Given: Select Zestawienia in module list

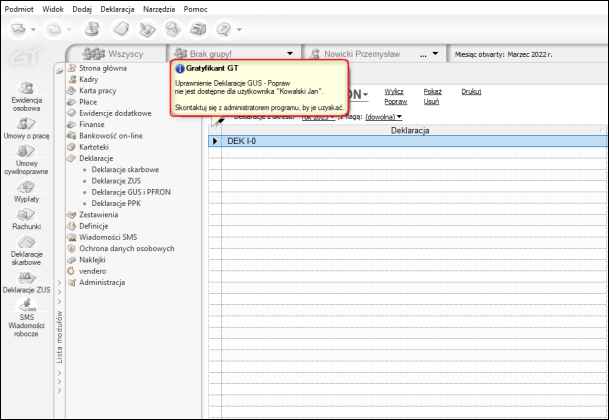Looking at the screenshot, I should pyautogui.click(x=93, y=214).
